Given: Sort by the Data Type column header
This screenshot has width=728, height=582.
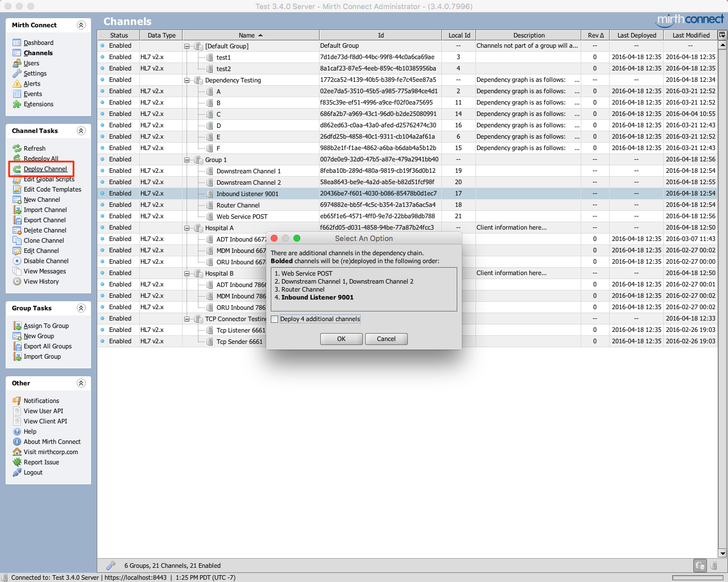Looking at the screenshot, I should [x=162, y=35].
